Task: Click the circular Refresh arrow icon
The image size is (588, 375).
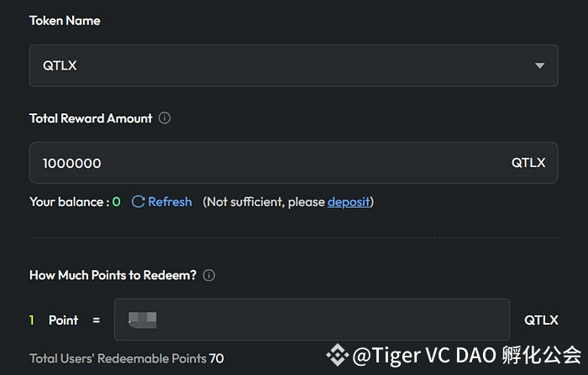Action: tap(139, 202)
